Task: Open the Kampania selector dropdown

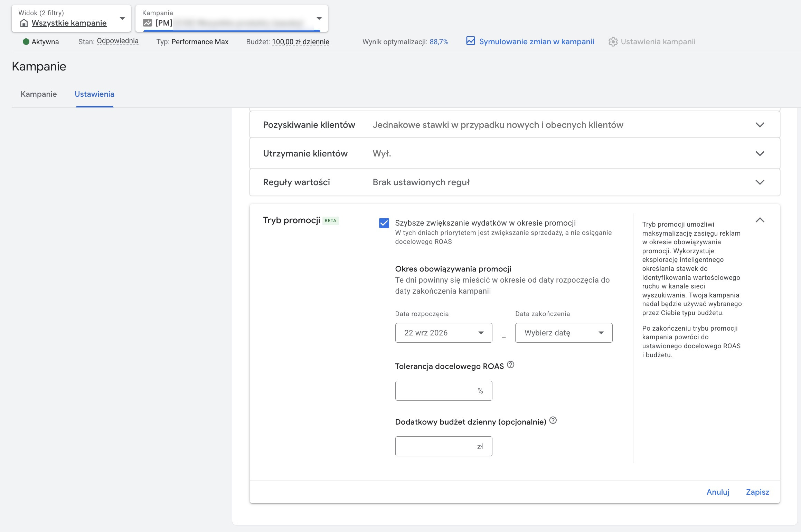Action: (232, 19)
